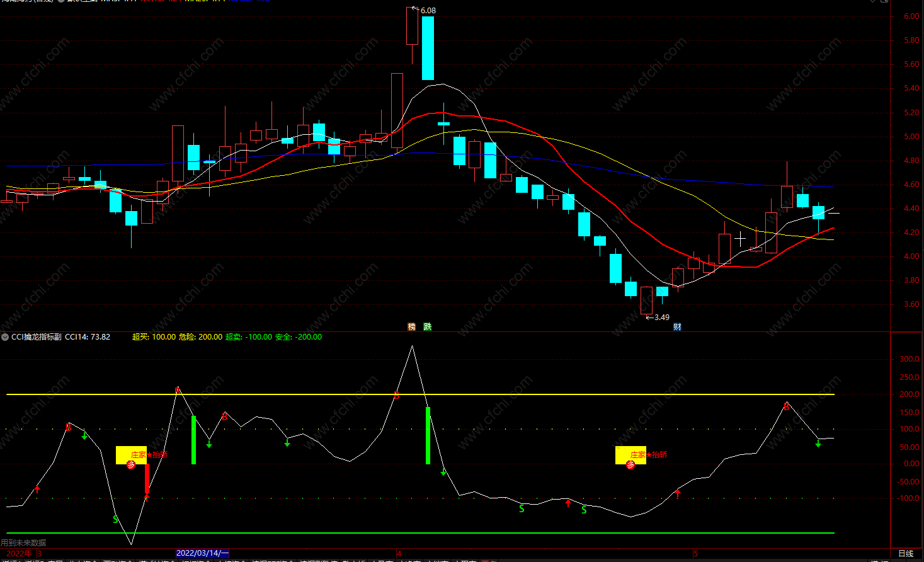Image resolution: width=924 pixels, height=562 pixels.
Task: Click the 2022年 label on the time axis
Action: point(19,553)
